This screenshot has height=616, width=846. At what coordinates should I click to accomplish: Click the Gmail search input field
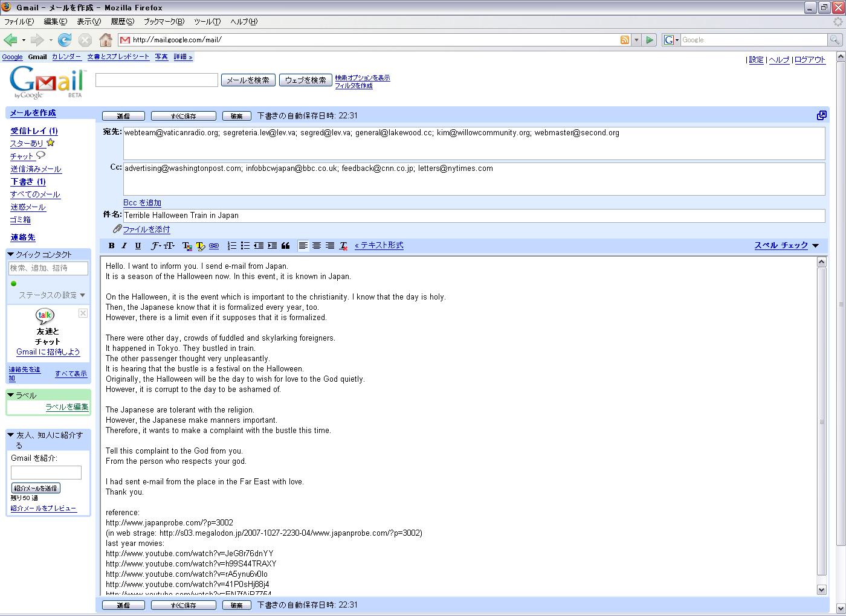point(157,80)
